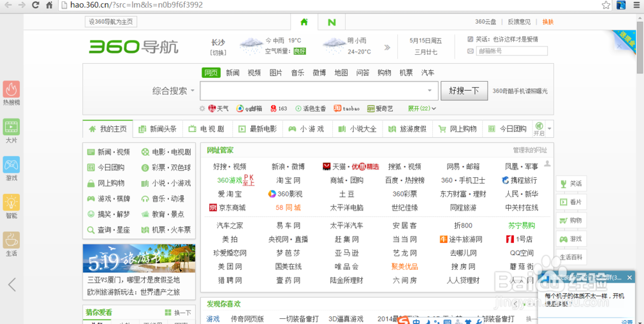Expand the nav bar more arrow

[x=549, y=129]
